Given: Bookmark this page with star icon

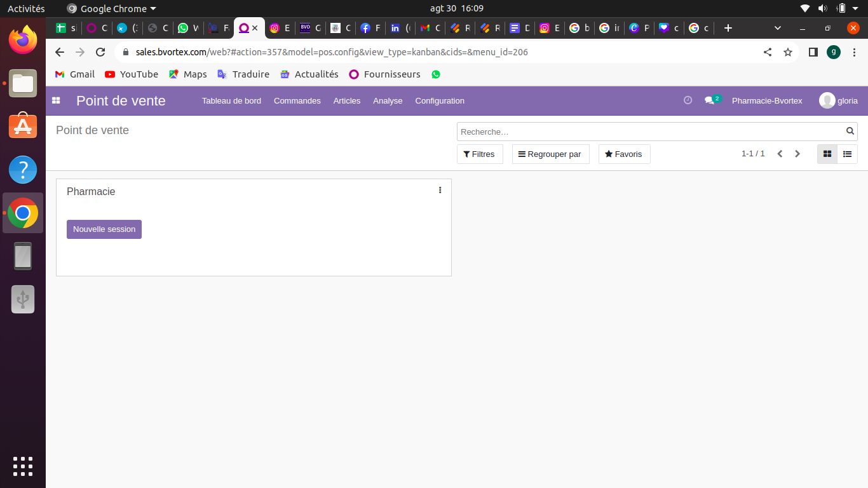Looking at the screenshot, I should 788,52.
